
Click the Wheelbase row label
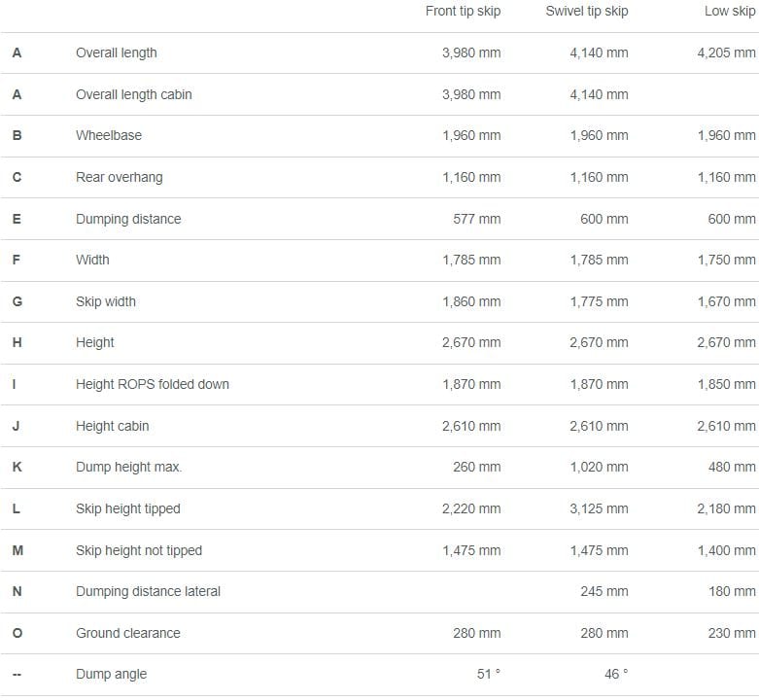pos(109,135)
